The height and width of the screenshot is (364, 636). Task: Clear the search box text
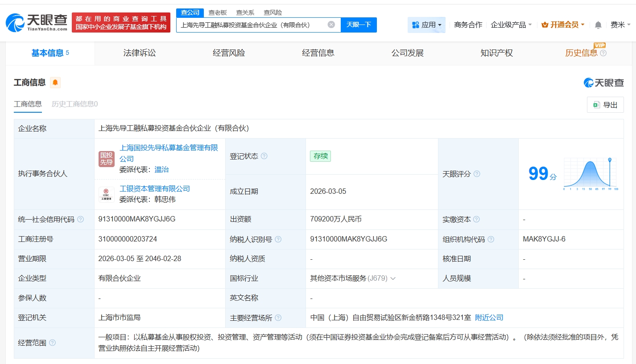click(331, 25)
